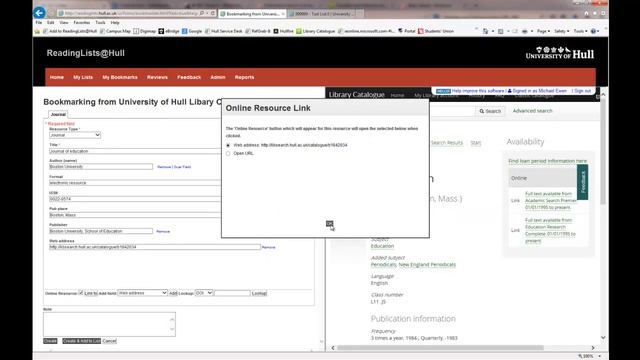Click the Cancel button

109,341
